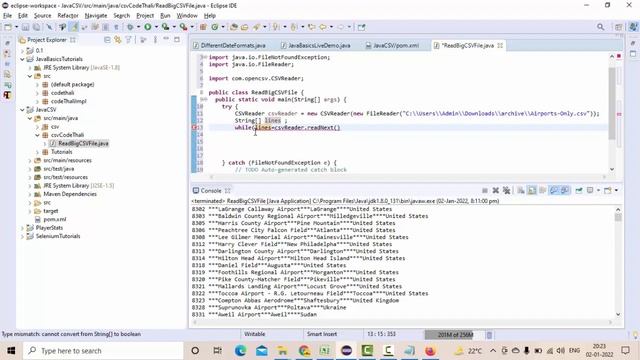Click the Windows taskbar search box
Viewport: 640px width, 360px height.
[103, 351]
